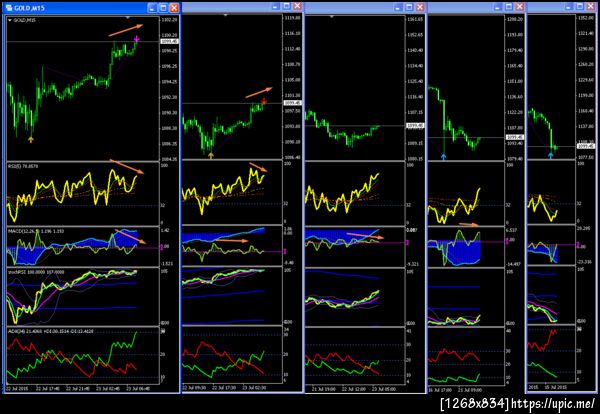Click chart shift triangle in third window

(332, 16)
